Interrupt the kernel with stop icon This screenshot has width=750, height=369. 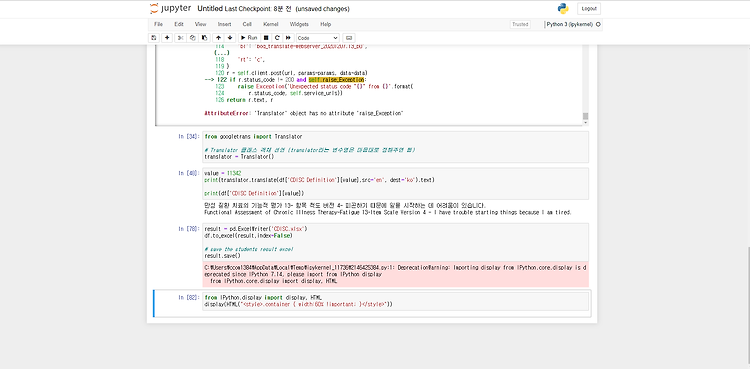click(x=266, y=37)
